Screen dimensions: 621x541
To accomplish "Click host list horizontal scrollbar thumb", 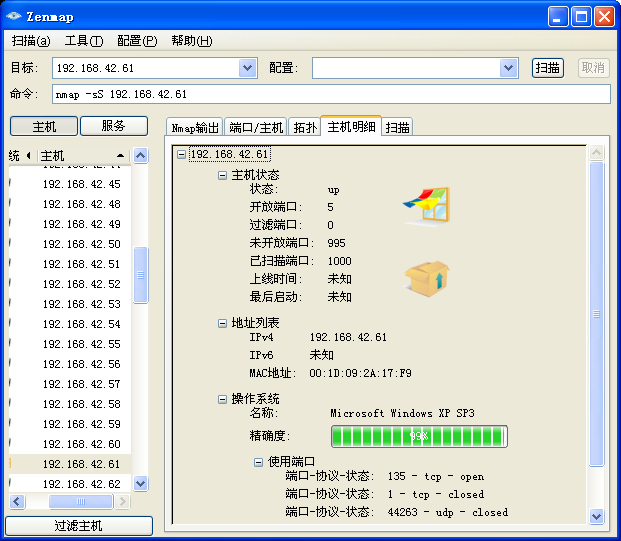I will point(80,502).
